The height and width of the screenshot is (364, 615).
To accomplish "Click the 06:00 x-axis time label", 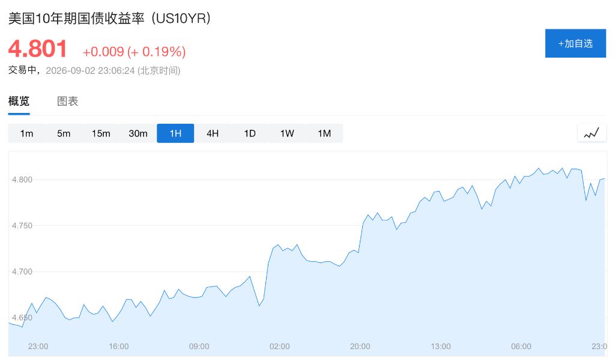I will click(521, 347).
